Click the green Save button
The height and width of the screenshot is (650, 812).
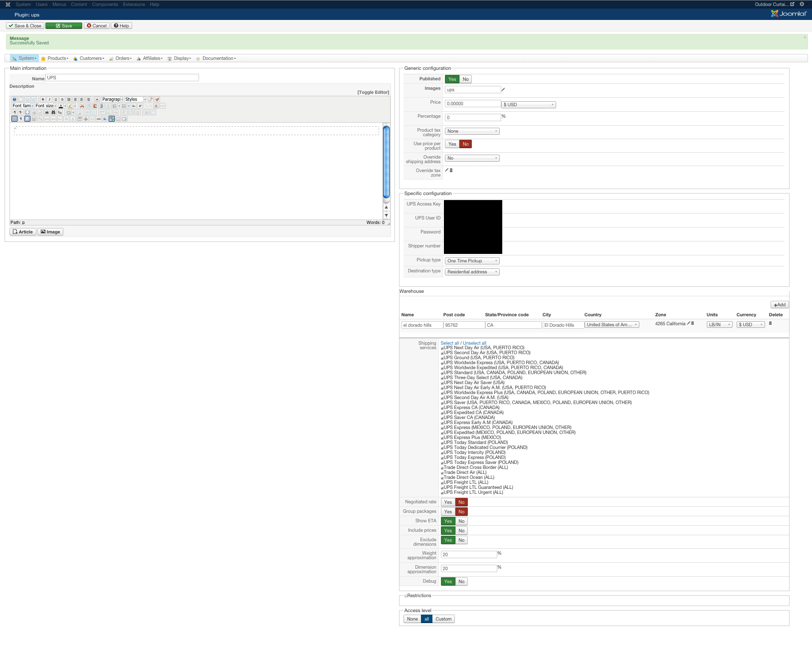pos(64,26)
